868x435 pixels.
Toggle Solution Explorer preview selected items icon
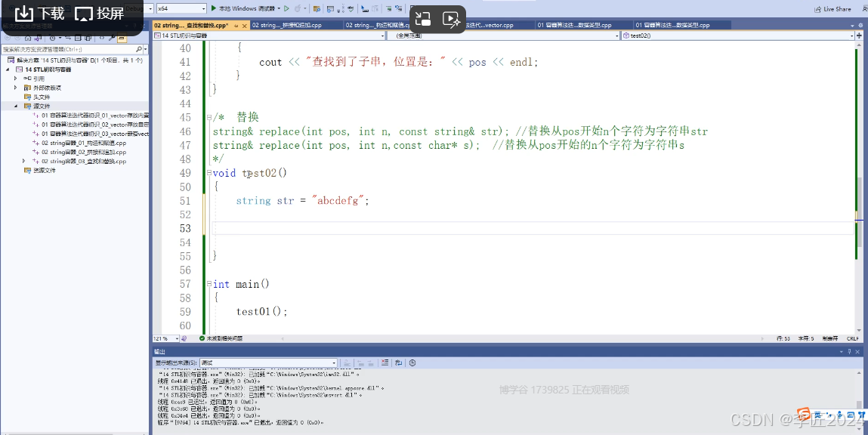(122, 38)
